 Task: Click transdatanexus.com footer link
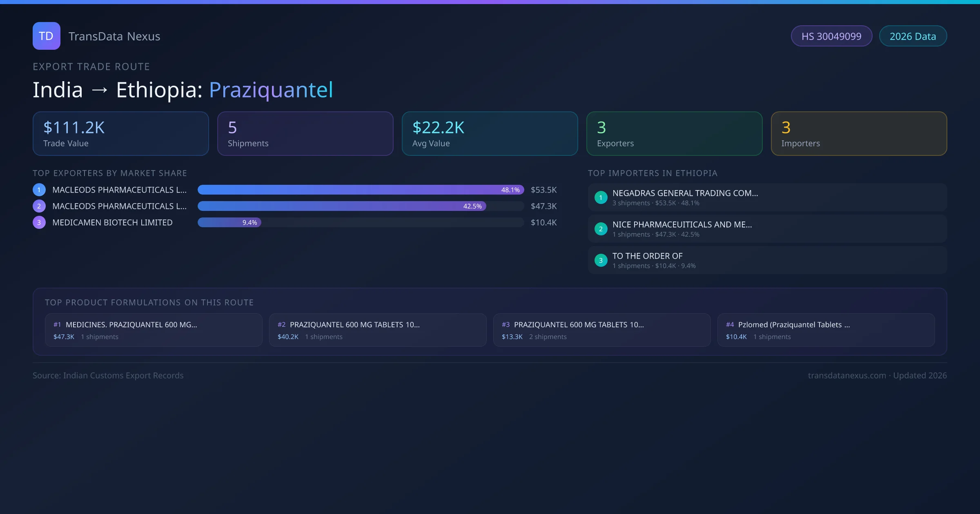pyautogui.click(x=847, y=375)
